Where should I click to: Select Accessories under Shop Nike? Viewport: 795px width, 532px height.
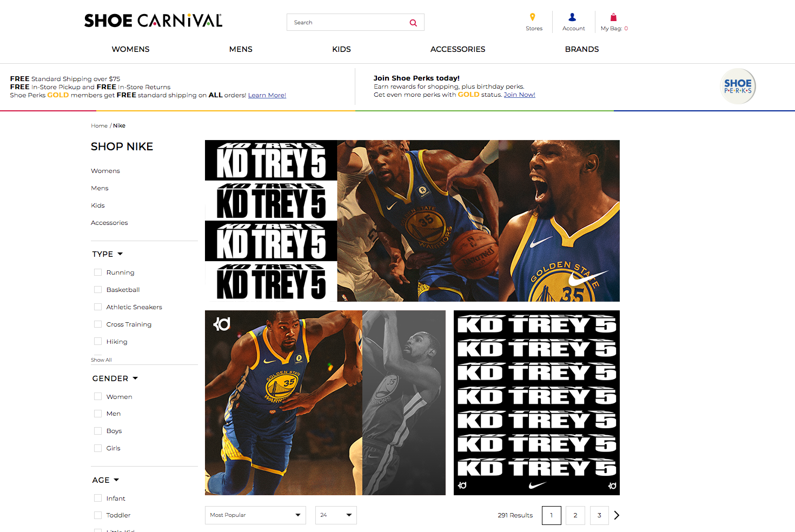tap(109, 223)
